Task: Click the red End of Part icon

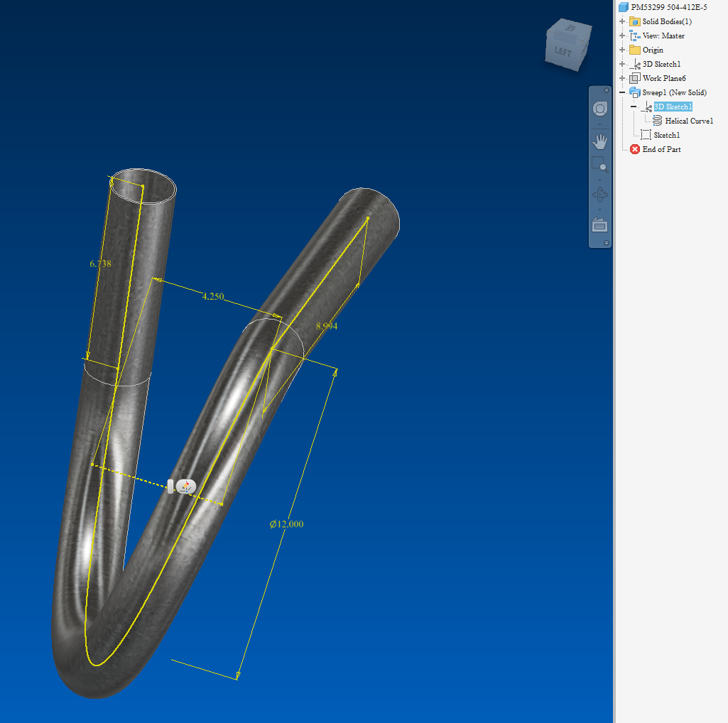Action: coord(634,149)
